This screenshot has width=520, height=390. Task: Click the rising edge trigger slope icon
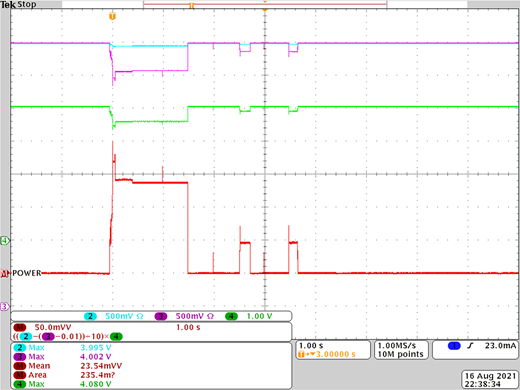pyautogui.click(x=470, y=346)
